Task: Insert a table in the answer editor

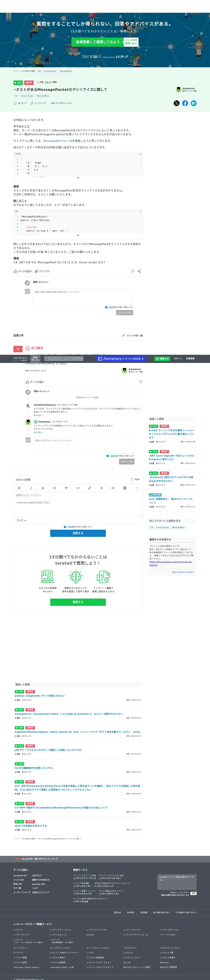Action: coord(125,488)
